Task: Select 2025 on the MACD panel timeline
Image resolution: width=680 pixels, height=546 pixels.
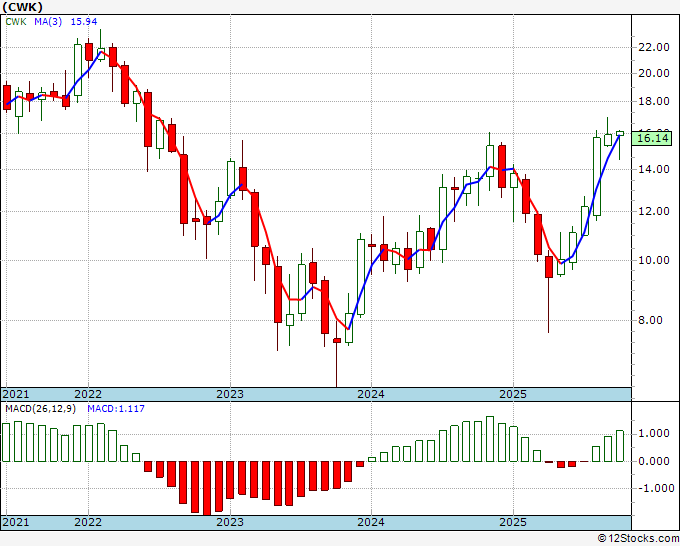Action: [513, 522]
